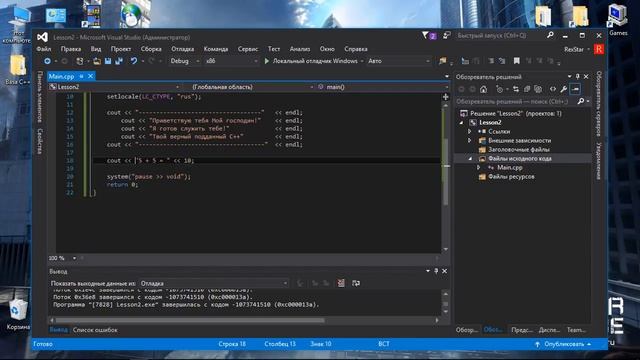Open the Lesson2 project scope dropdown
Viewport: 640px width, 360px height.
114,87
